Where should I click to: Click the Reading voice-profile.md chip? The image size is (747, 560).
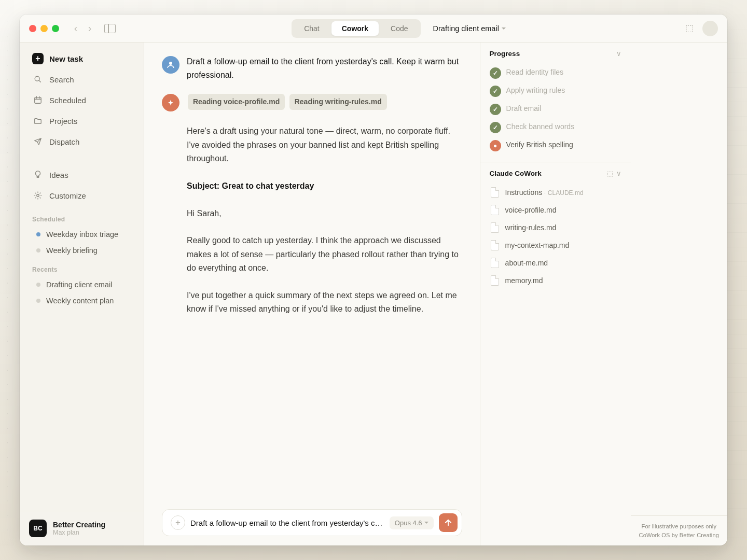[236, 102]
